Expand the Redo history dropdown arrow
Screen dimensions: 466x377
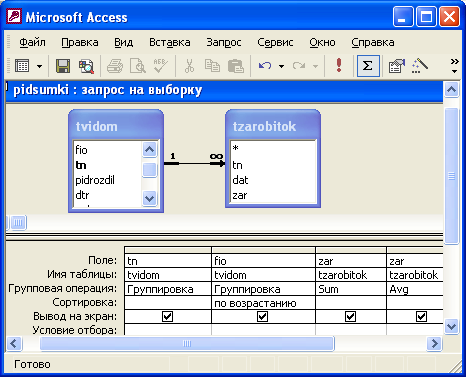tap(315, 66)
